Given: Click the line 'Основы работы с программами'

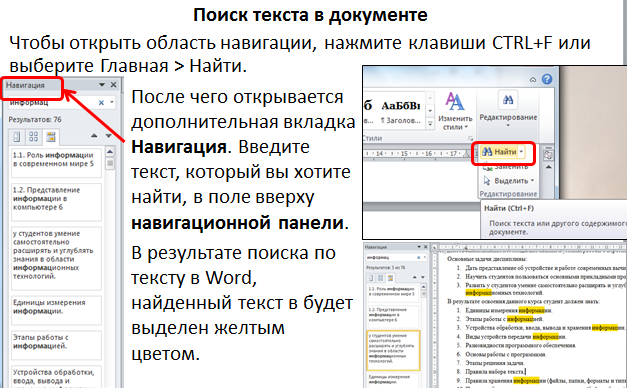Looking at the screenshot, I should 505,354.
